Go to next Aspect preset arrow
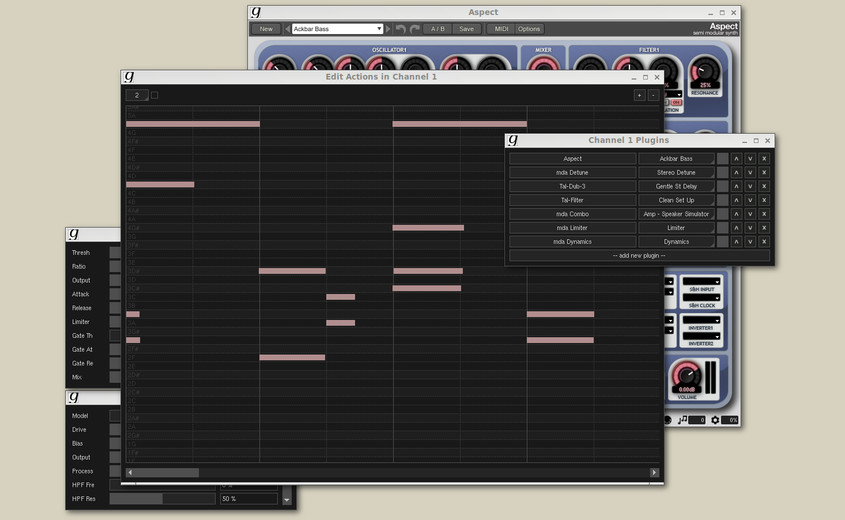The height and width of the screenshot is (520, 845). [387, 29]
